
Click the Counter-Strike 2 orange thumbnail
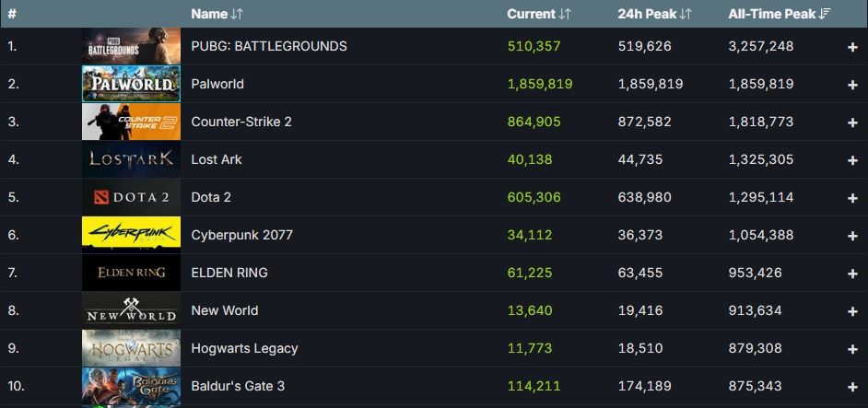(x=131, y=122)
